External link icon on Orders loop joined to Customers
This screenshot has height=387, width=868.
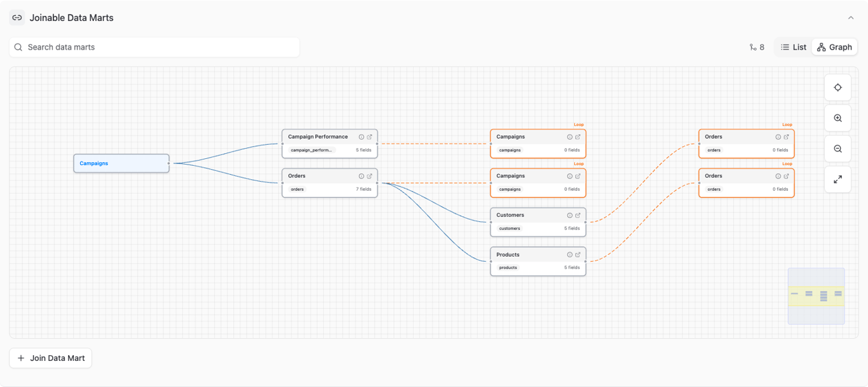click(786, 137)
